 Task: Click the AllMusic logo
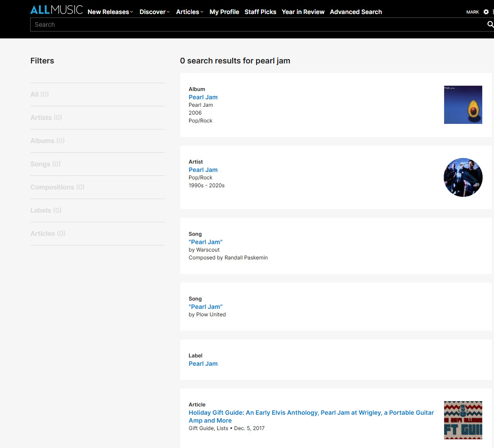click(56, 10)
